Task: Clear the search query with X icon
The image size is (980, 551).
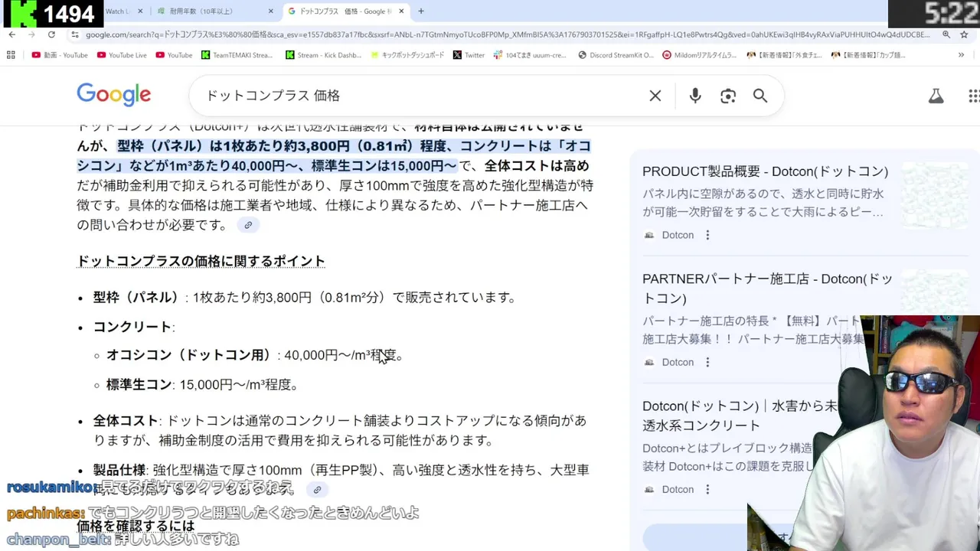Action: [x=655, y=96]
